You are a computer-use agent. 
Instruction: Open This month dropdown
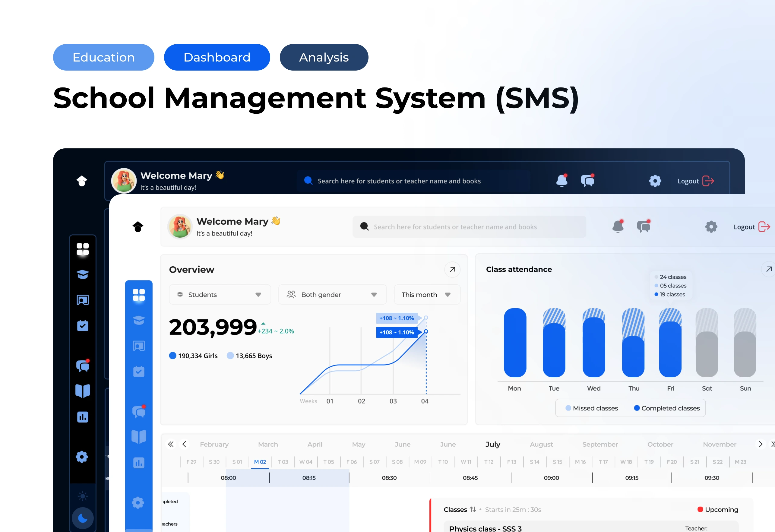pos(427,295)
